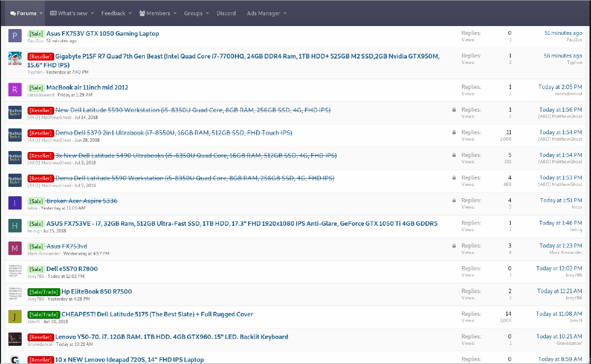The height and width of the screenshot is (364, 591).
Task: Open the Forums navigation tab
Action: pos(23,13)
